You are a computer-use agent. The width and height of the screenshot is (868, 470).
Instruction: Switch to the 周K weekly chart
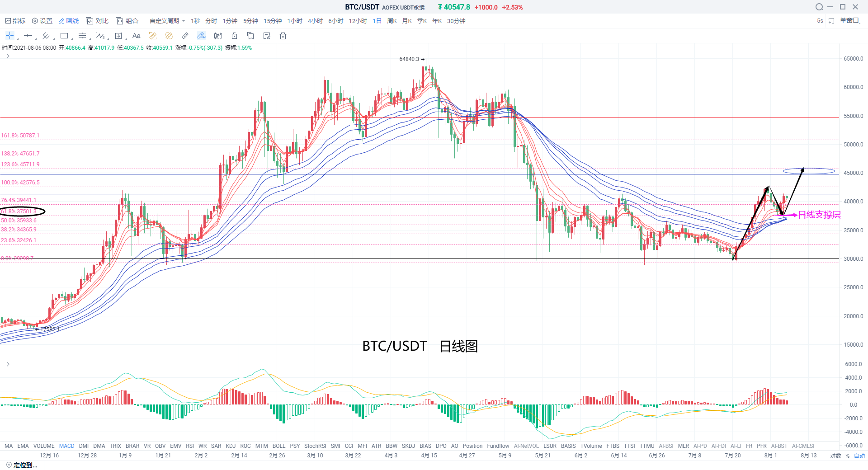(392, 21)
